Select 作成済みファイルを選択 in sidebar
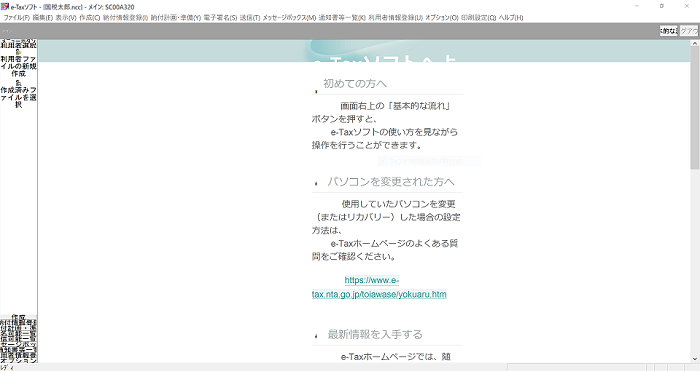Viewport: 700px width, 371px height. pos(18,97)
